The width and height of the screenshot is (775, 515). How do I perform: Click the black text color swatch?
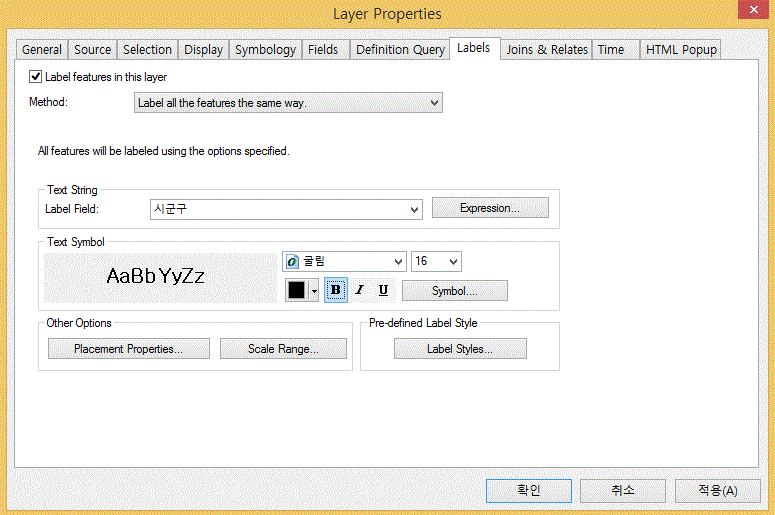[297, 290]
